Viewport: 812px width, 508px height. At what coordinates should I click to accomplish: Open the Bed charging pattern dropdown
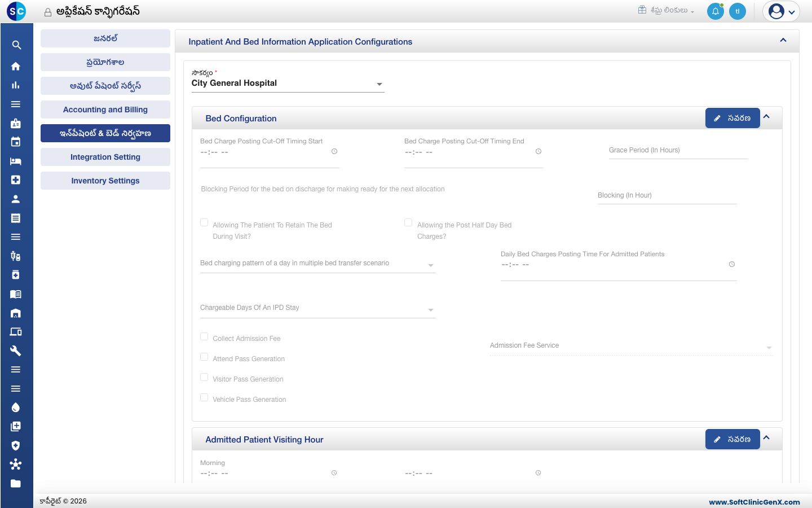tap(318, 264)
